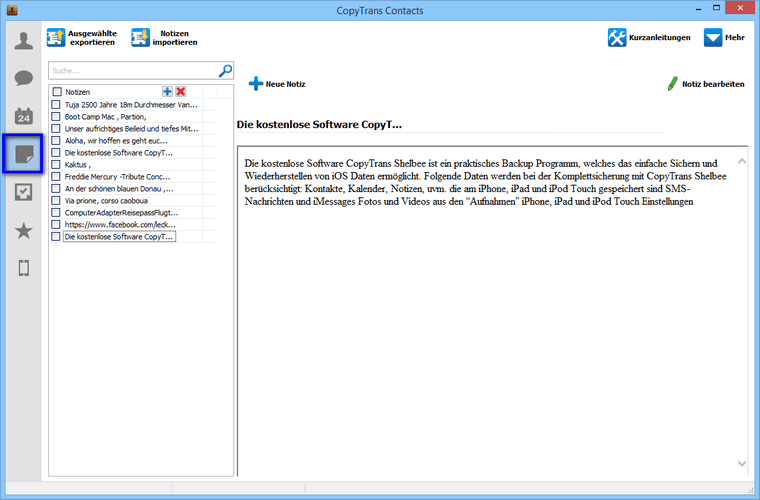
Task: Open the Favorites star section
Action: pyautogui.click(x=24, y=230)
